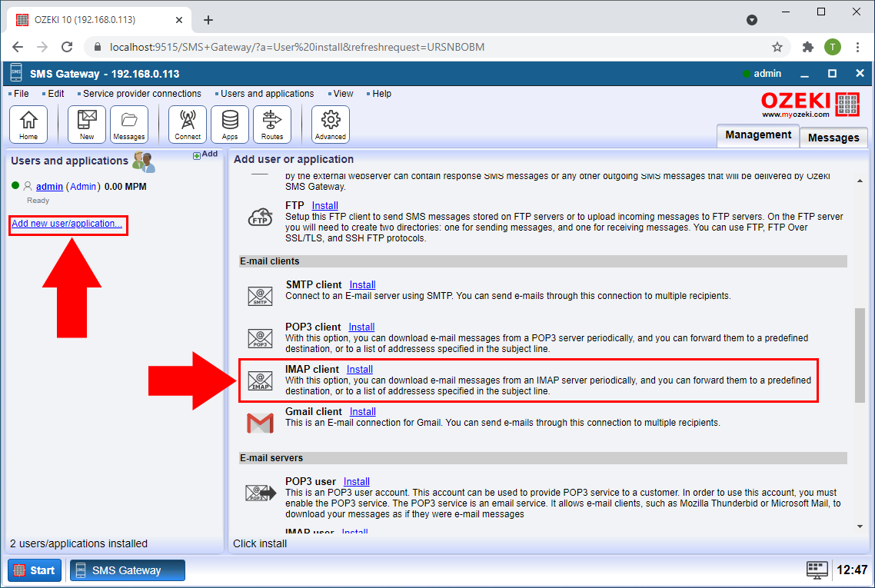This screenshot has height=588, width=875.
Task: Click the Users and applications people icon
Action: (144, 162)
